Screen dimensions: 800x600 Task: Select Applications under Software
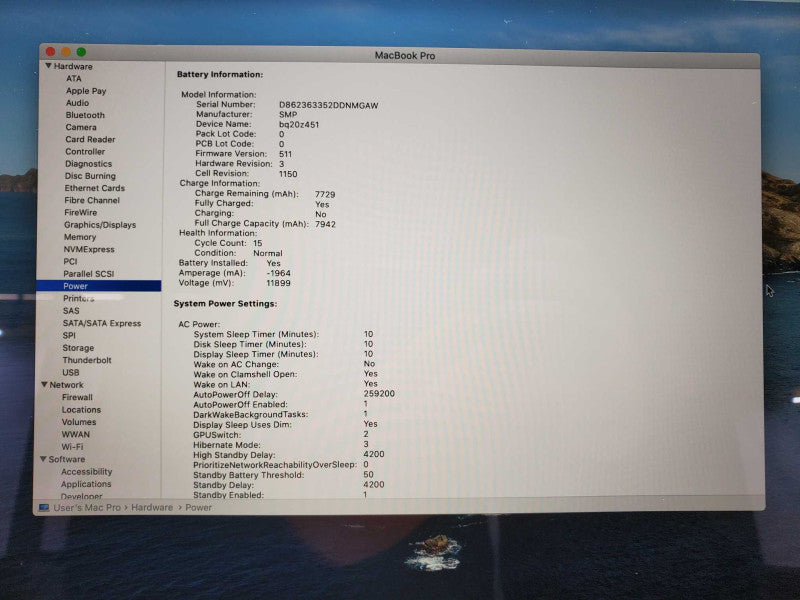[86, 484]
